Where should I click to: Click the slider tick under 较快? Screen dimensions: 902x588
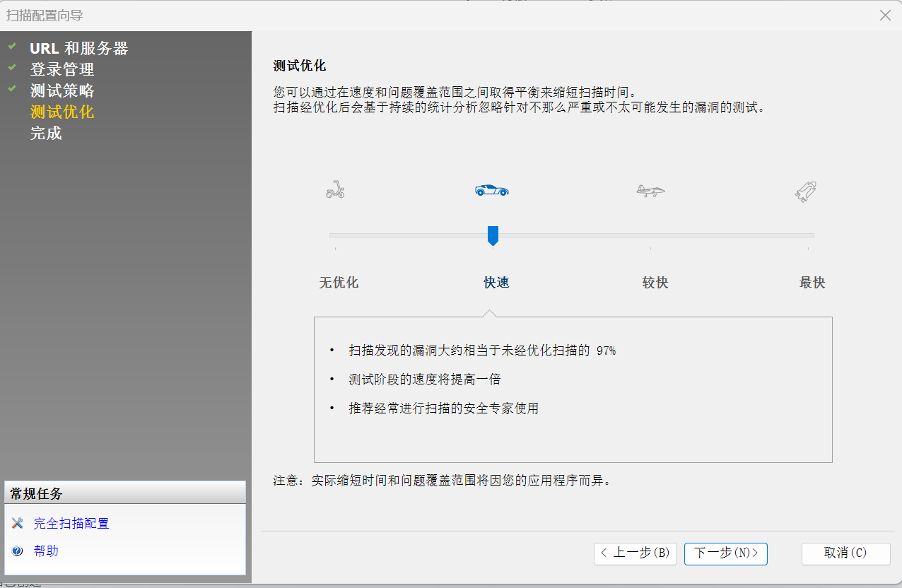[x=650, y=249]
